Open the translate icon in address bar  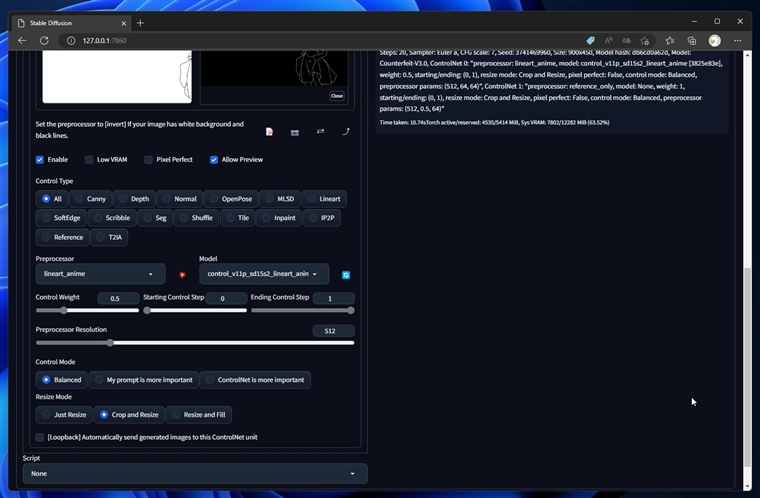coord(626,41)
